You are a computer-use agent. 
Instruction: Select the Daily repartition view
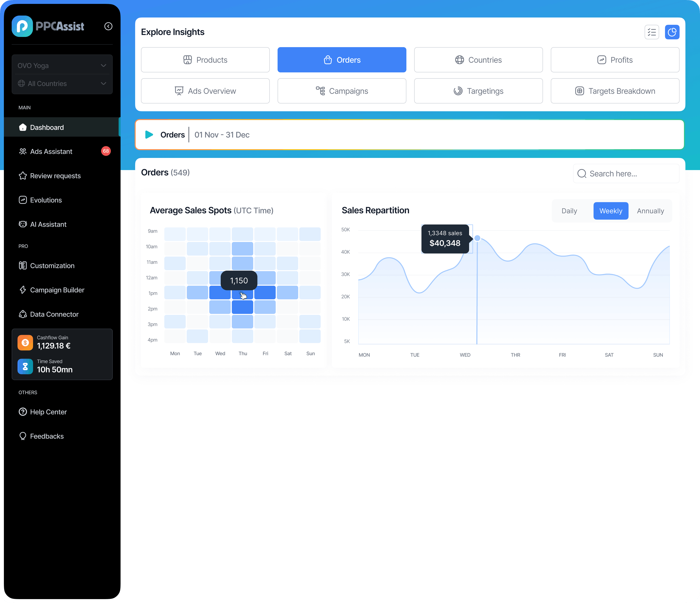point(569,211)
